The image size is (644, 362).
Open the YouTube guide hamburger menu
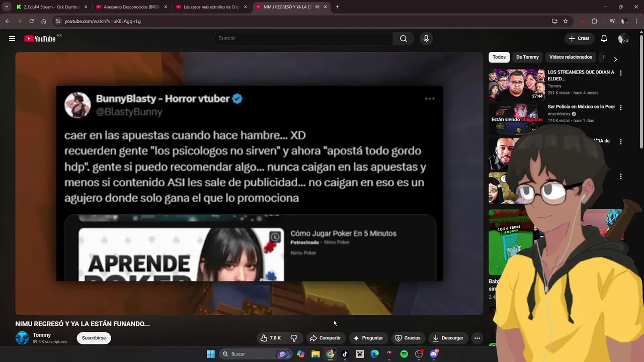12,39
